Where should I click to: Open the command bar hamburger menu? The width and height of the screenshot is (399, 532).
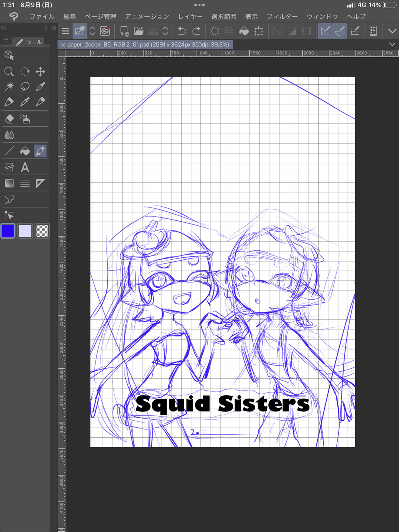[x=65, y=31]
